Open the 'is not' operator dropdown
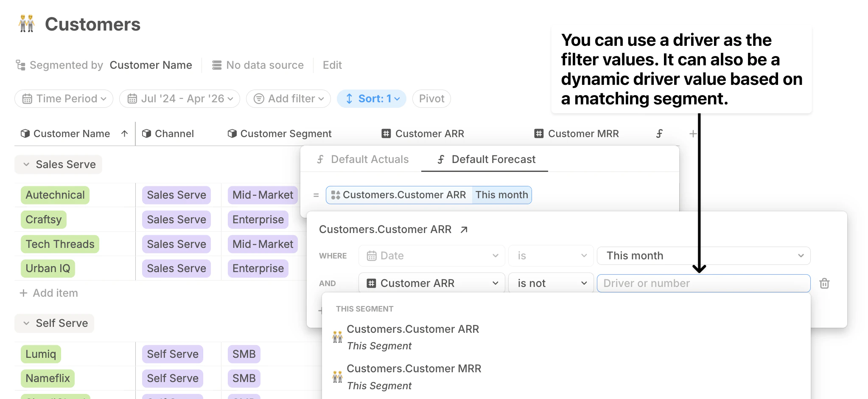Image resolution: width=868 pixels, height=399 pixels. point(551,283)
